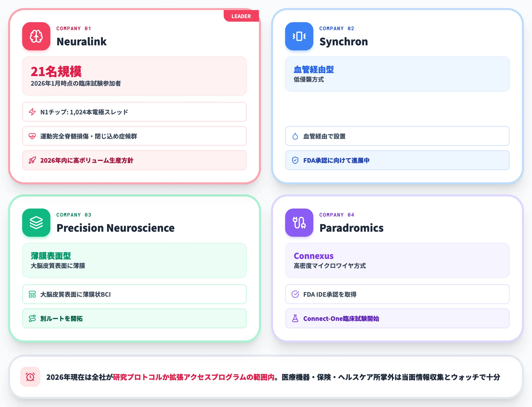Image resolution: width=532 pixels, height=407 pixels.
Task: Click the alarm clock icon in the bottom banner
Action: 30,377
